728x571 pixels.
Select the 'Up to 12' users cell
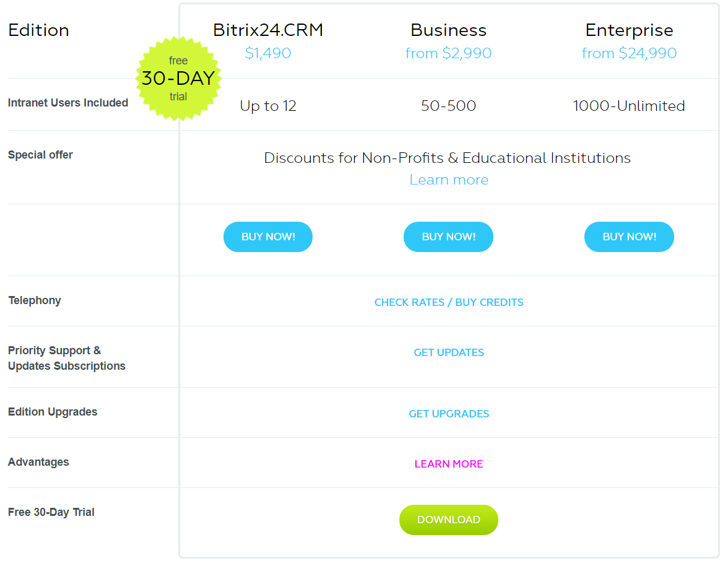click(268, 106)
